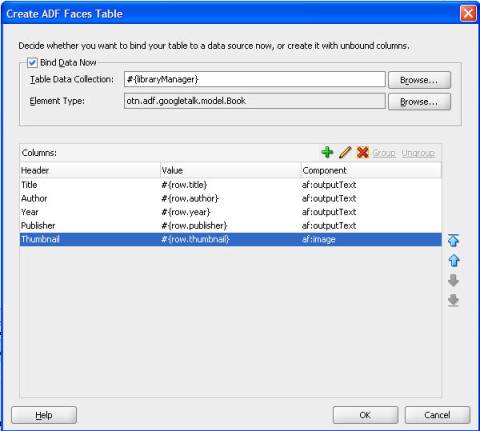Image resolution: width=480 pixels, height=431 pixels.
Task: Browse for Table Data Collection
Action: coord(419,80)
